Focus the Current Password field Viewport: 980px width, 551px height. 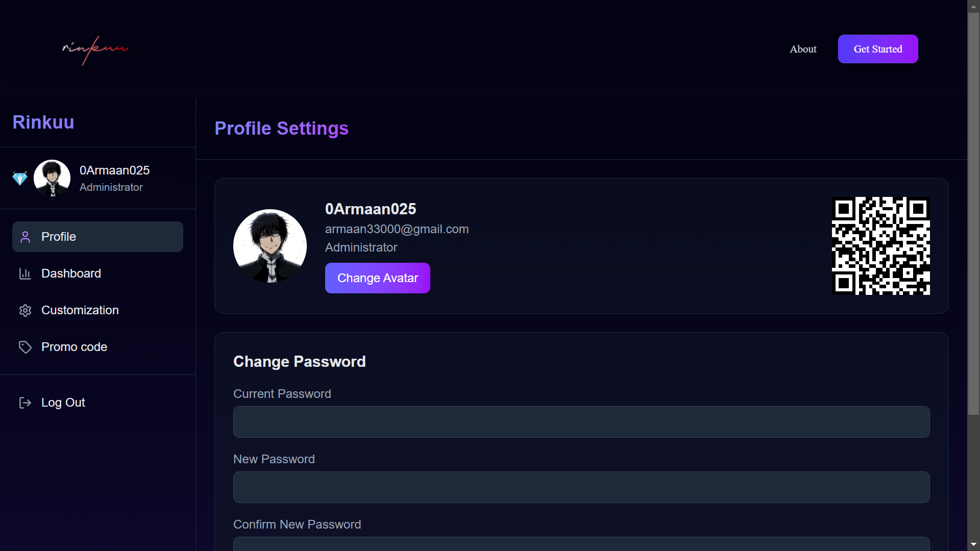click(581, 422)
